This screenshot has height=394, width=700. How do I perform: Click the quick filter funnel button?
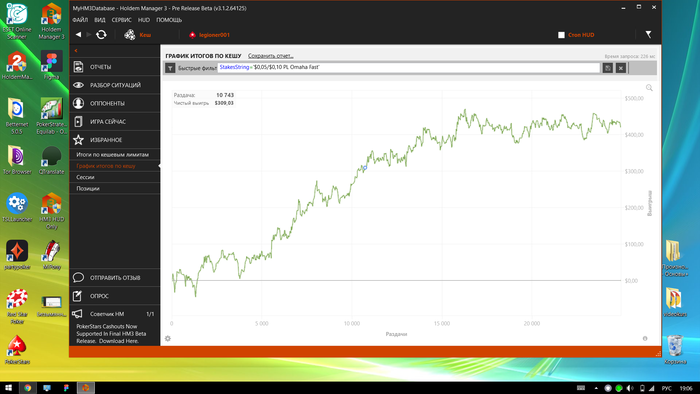[170, 68]
